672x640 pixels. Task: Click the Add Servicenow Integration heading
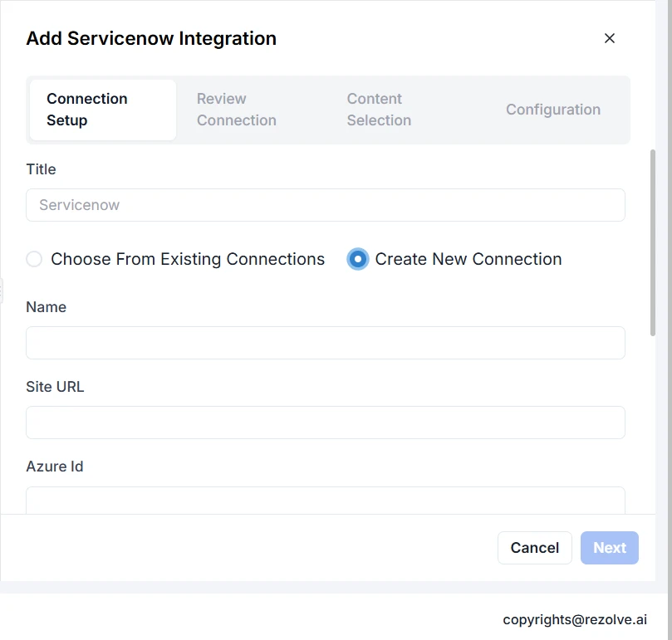tap(151, 38)
